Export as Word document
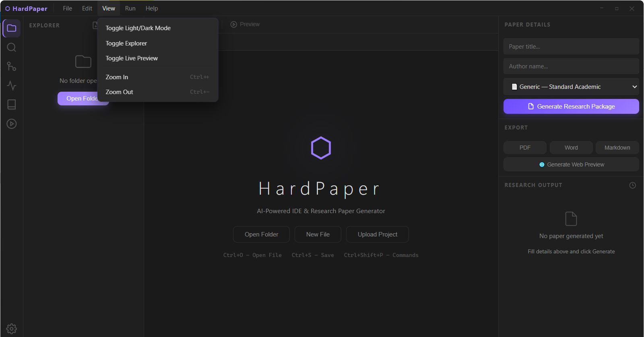The height and width of the screenshot is (337, 644). click(571, 148)
